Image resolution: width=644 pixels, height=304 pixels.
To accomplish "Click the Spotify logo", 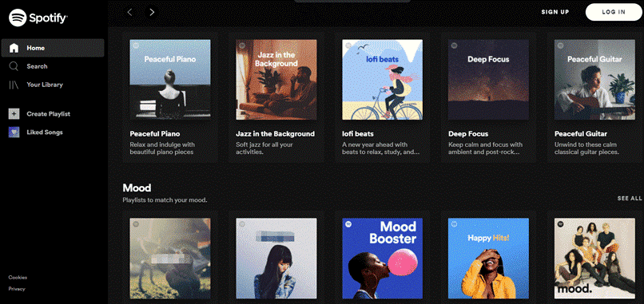I will 38,18.
